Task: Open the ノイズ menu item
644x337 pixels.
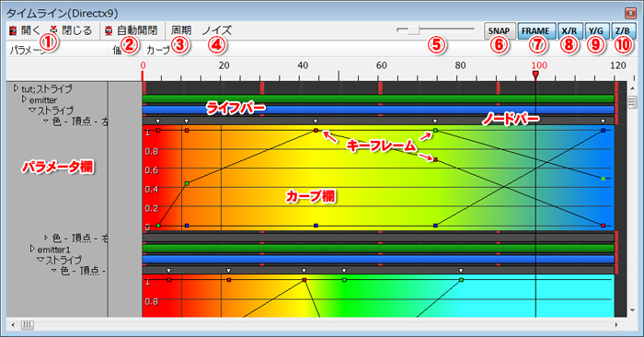Action: 217,30
